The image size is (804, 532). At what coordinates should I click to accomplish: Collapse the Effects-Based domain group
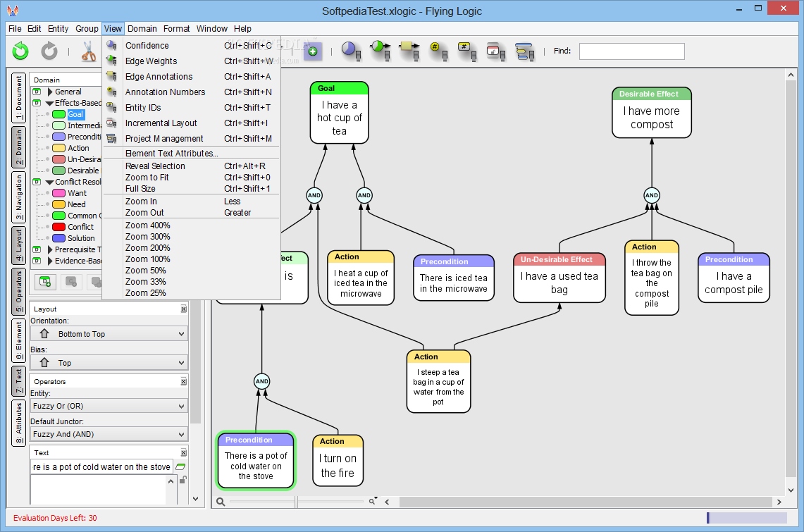(50, 103)
